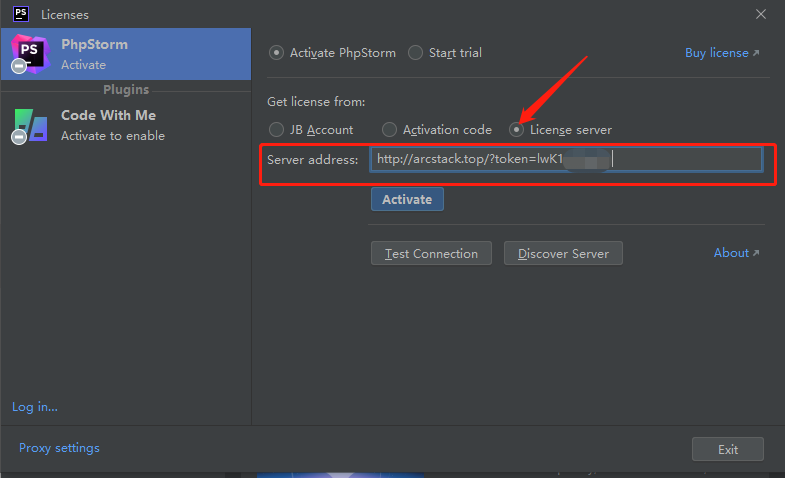The height and width of the screenshot is (478, 785).
Task: Open Proxy settings link
Action: (x=59, y=448)
